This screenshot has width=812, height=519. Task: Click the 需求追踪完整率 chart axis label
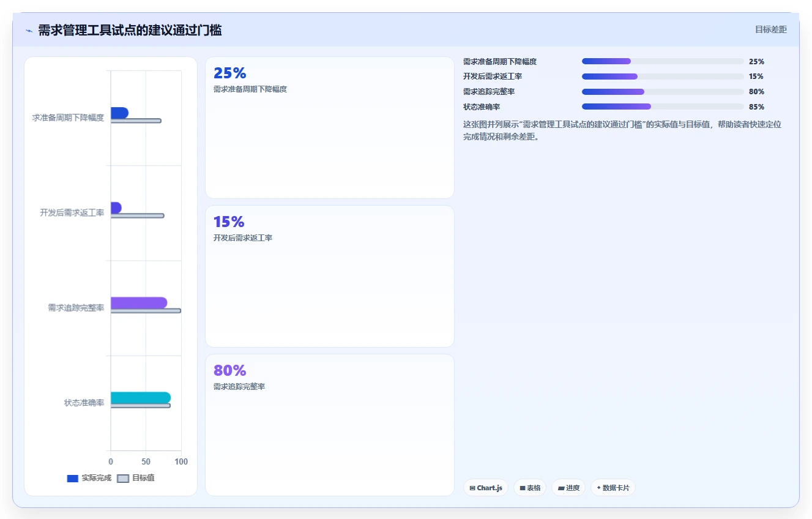coord(76,308)
